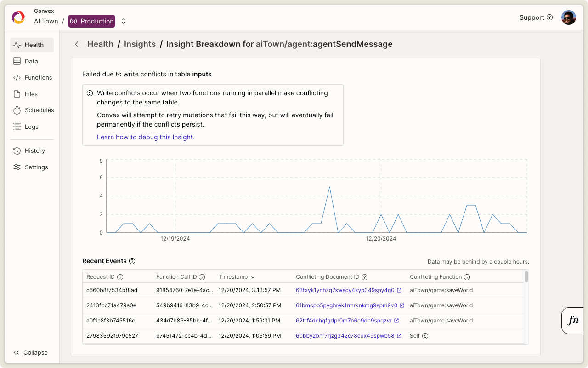The width and height of the screenshot is (588, 368).
Task: Navigate to Health breadcrumb
Action: pos(100,44)
